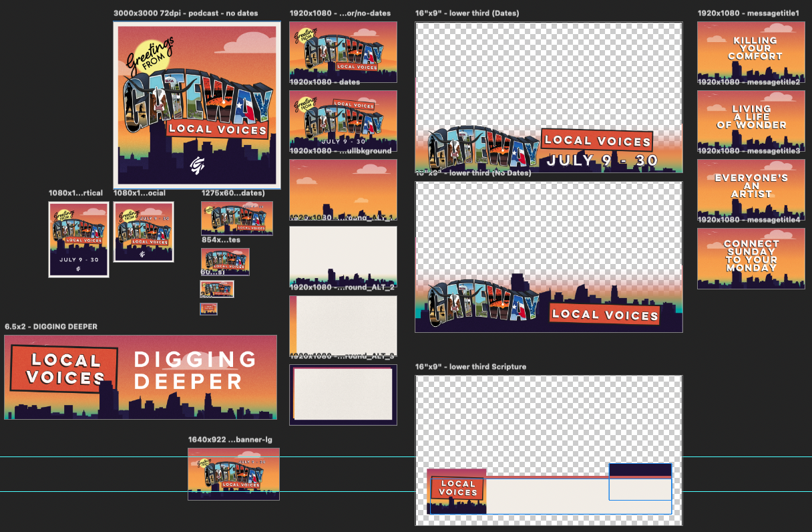Select the GATEWAY lettering in podcast artboard

point(198,102)
